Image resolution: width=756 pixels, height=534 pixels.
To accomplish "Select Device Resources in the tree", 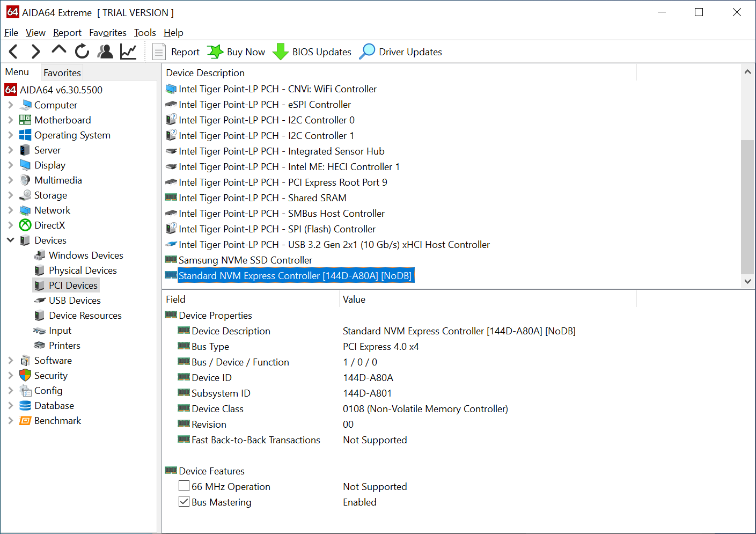I will pos(85,316).
